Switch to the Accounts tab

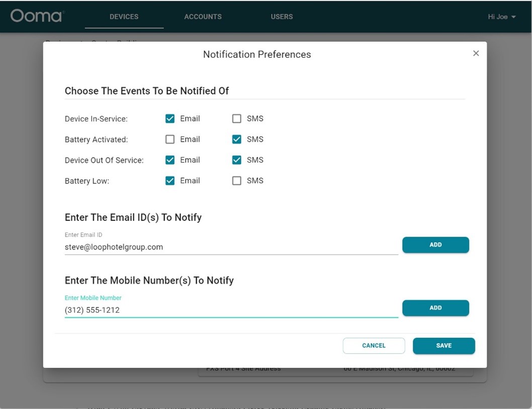coord(203,17)
